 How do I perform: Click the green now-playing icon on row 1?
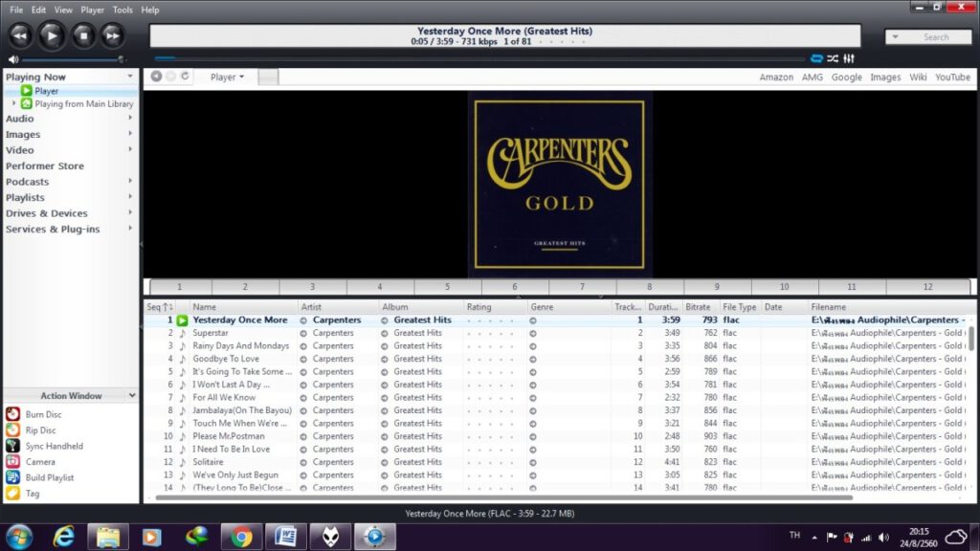coord(182,320)
